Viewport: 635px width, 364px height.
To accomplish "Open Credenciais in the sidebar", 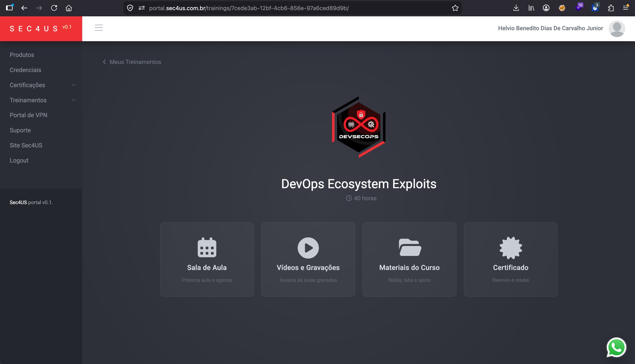I will coord(25,70).
